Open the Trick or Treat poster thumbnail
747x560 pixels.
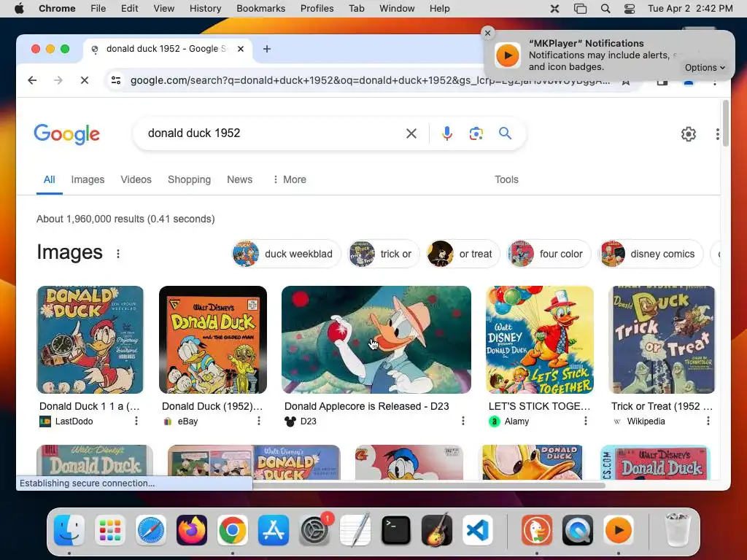662,340
